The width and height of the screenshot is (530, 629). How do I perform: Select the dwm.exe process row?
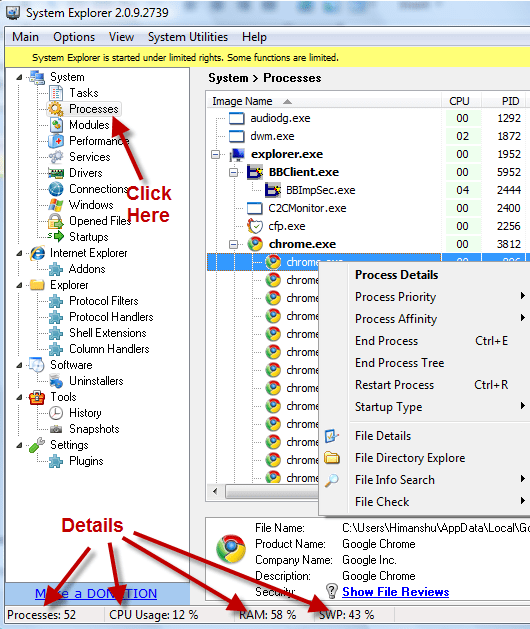coord(368,136)
